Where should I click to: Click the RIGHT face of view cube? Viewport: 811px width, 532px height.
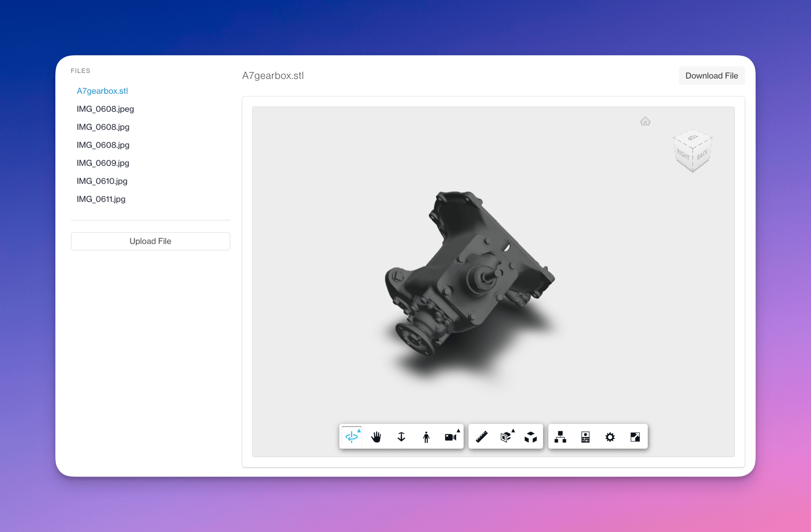pyautogui.click(x=683, y=155)
